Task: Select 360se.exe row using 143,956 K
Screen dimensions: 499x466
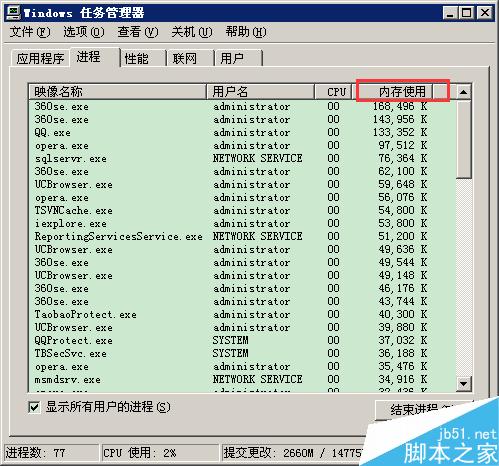Action: click(242, 119)
